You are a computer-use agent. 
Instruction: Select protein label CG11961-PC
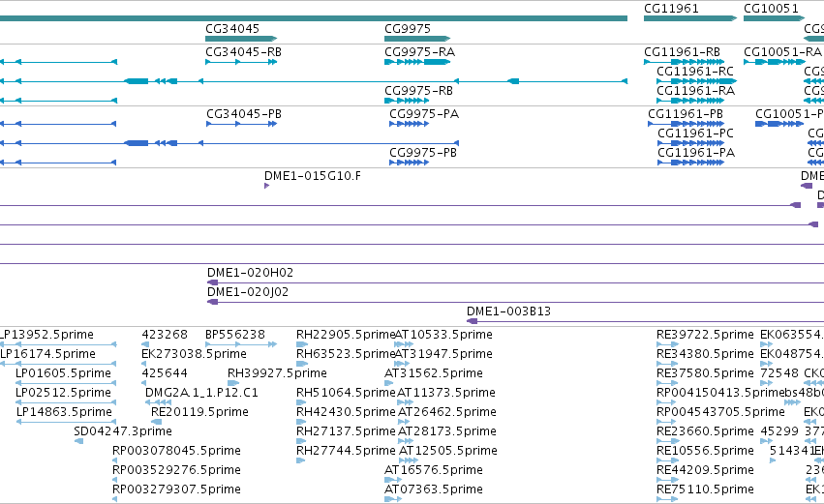pos(695,133)
